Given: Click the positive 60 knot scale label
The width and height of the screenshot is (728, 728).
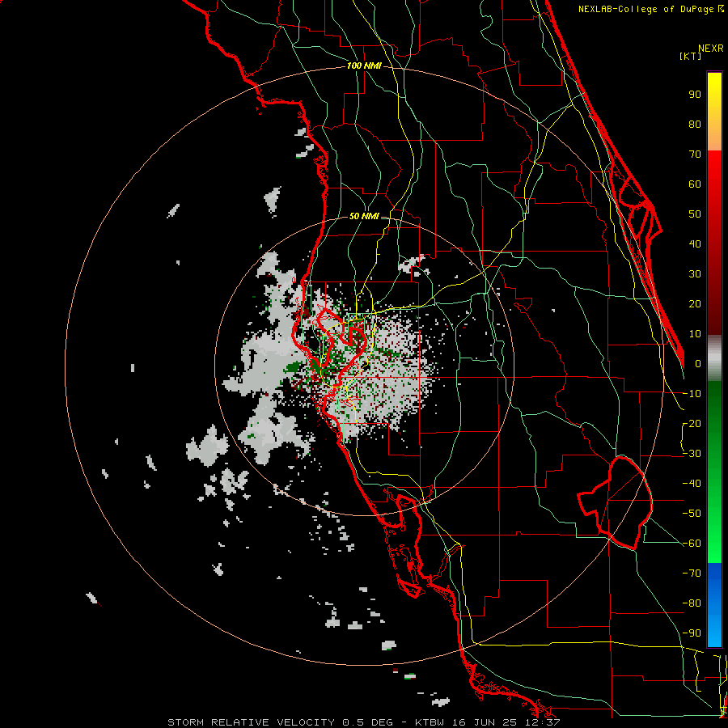Looking at the screenshot, I should 695,184.
